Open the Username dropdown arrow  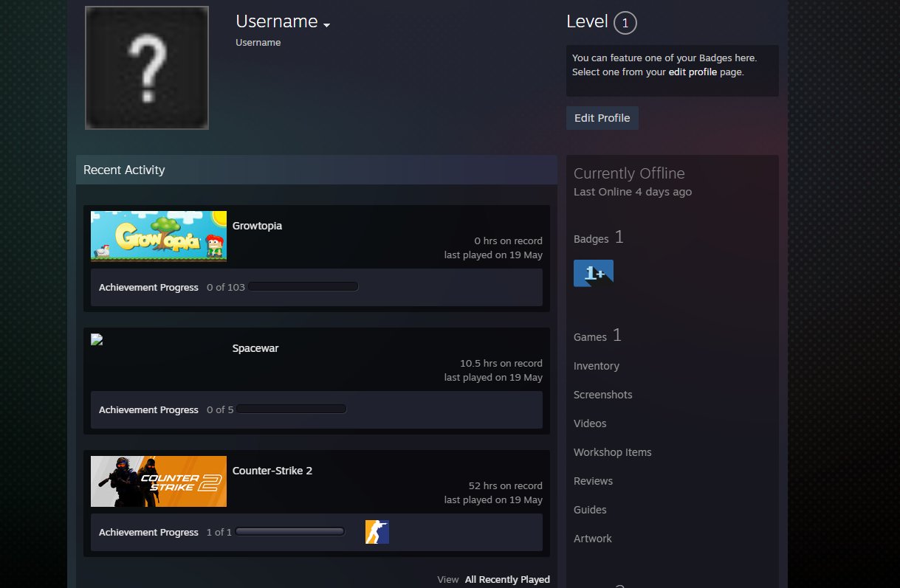tap(327, 25)
